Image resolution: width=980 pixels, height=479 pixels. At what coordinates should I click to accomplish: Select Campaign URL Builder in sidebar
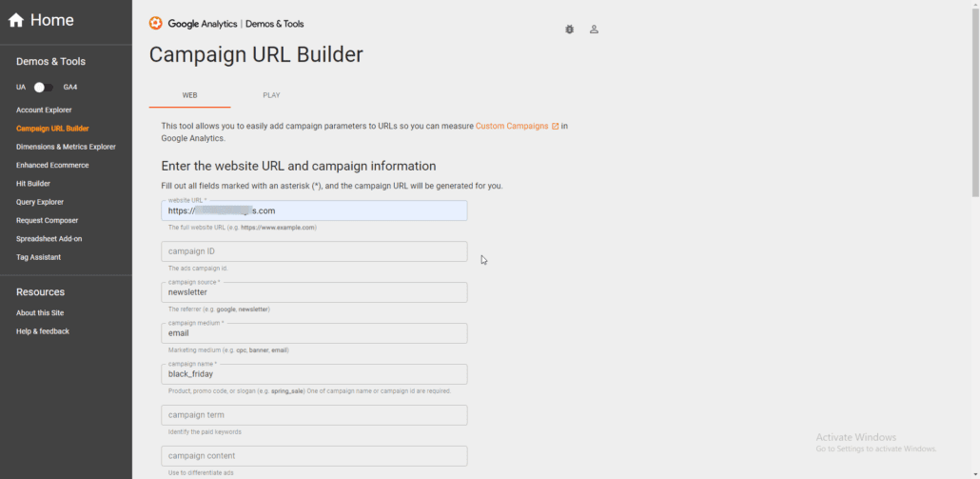(x=52, y=129)
